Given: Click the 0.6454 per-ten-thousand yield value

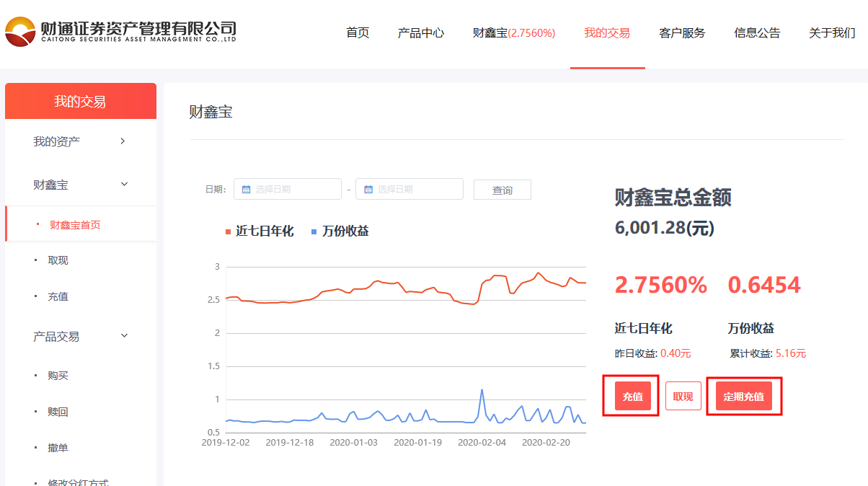Looking at the screenshot, I should click(x=764, y=284).
